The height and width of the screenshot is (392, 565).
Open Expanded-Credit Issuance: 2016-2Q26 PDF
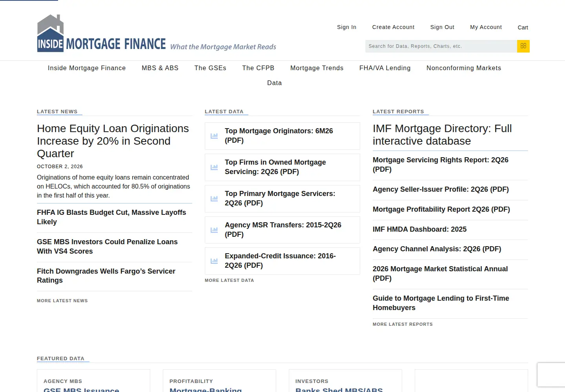(280, 261)
